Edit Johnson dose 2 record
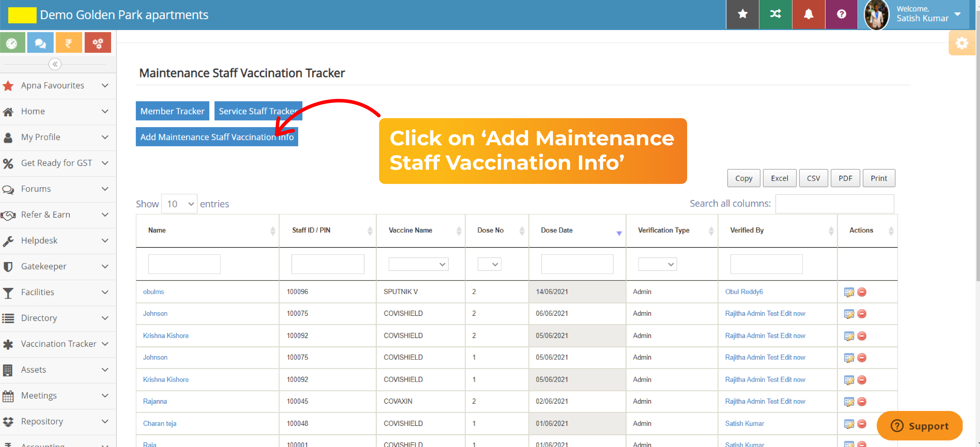 tap(849, 314)
